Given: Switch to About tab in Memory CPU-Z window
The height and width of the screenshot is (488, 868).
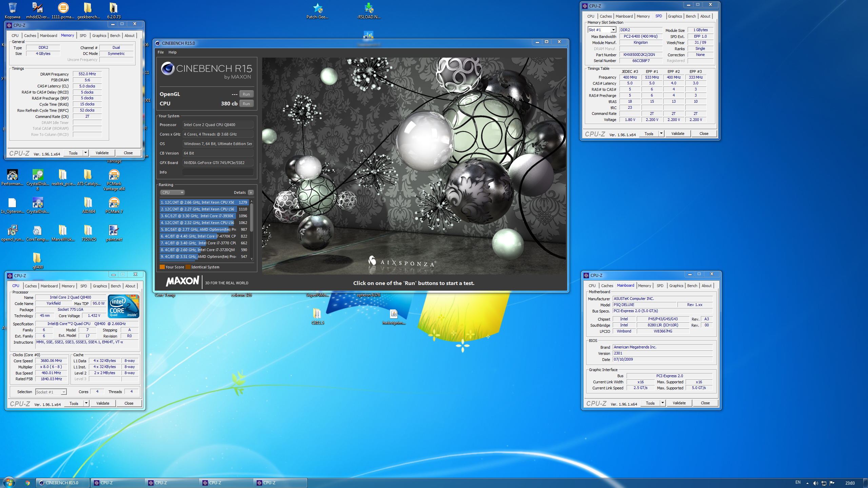Looking at the screenshot, I should (130, 36).
